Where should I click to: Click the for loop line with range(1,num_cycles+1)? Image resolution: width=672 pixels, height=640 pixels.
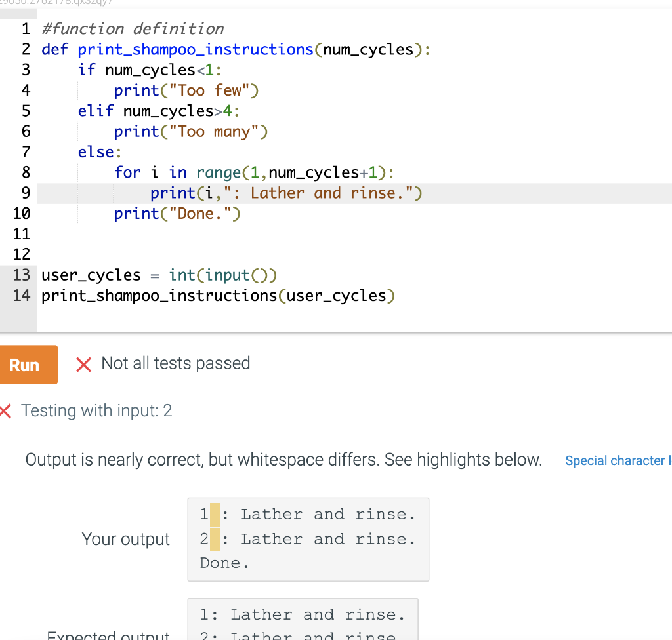[x=254, y=172]
